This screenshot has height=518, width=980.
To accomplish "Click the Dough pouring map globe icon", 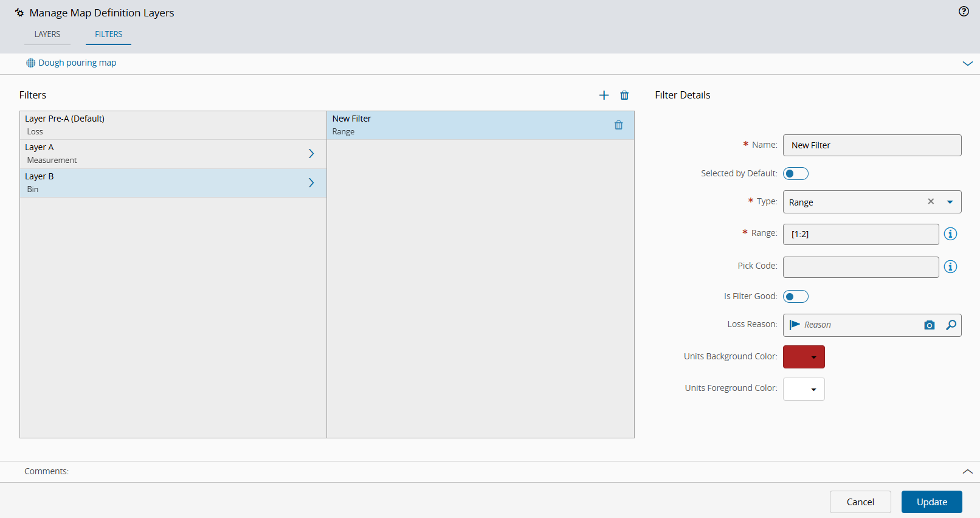I will pos(30,63).
